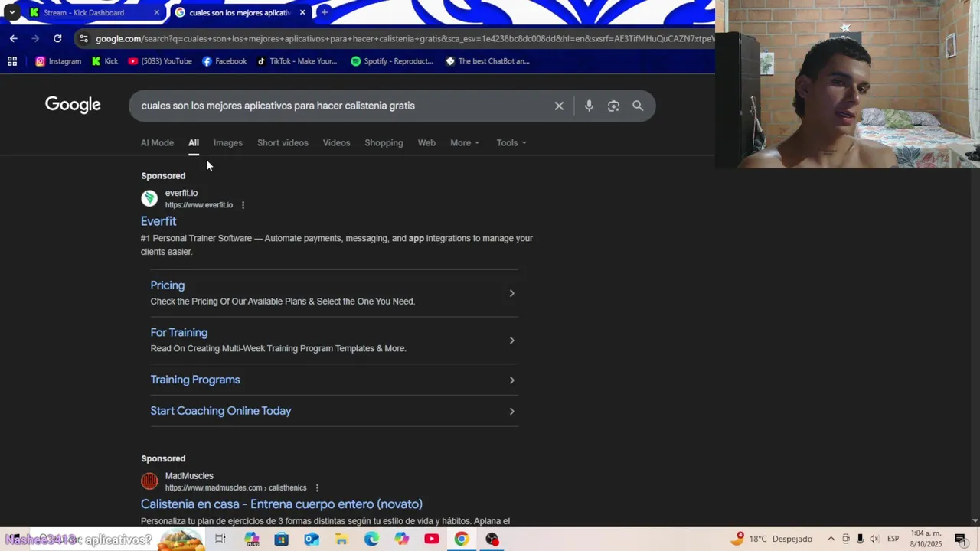Open Task View in the taskbar
Viewport: 980px width, 551px height.
coord(220,539)
